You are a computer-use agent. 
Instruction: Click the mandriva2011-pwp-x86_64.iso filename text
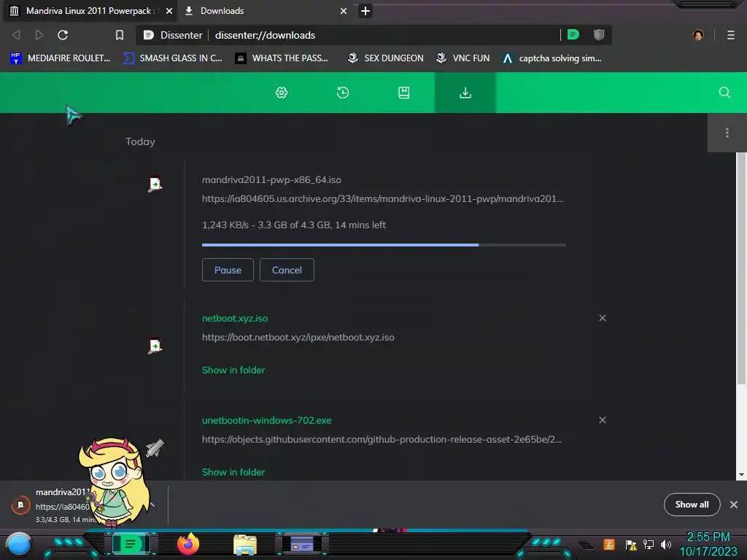pos(271,180)
